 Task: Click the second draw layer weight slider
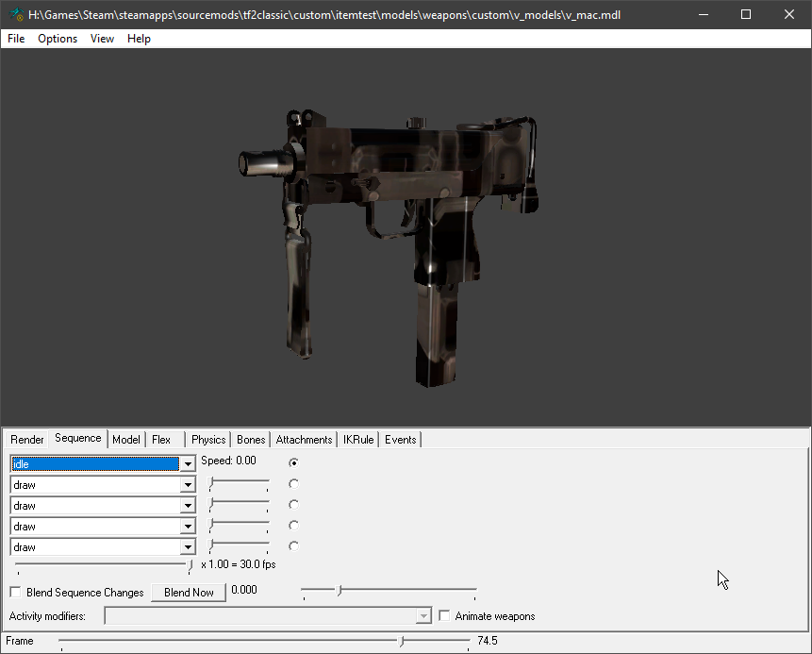point(239,505)
